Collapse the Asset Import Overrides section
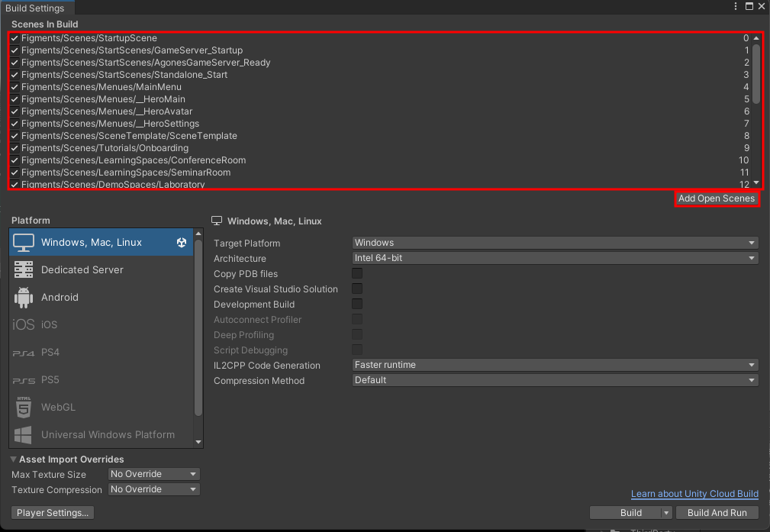 click(x=13, y=459)
